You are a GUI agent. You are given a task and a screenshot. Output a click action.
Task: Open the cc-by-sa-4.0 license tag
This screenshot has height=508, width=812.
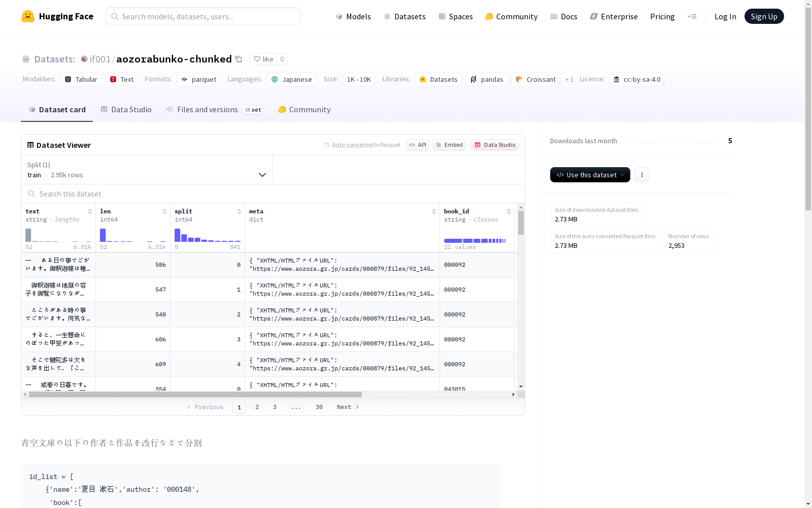tap(637, 79)
